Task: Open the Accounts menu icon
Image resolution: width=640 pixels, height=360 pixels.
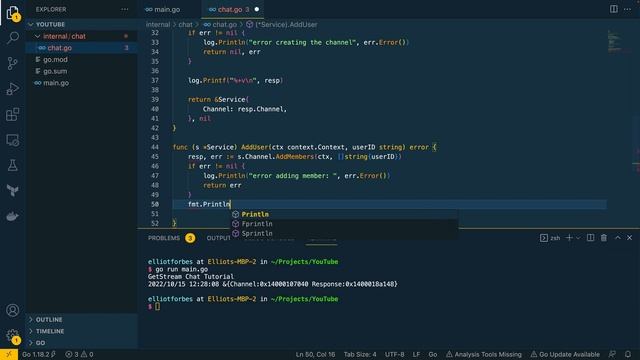Action: (x=13, y=310)
